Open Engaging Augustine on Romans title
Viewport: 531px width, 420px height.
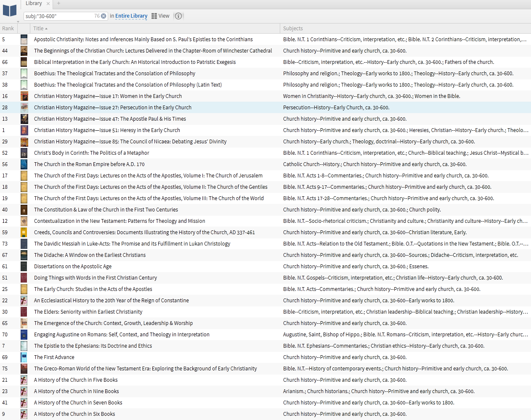pyautogui.click(x=122, y=335)
